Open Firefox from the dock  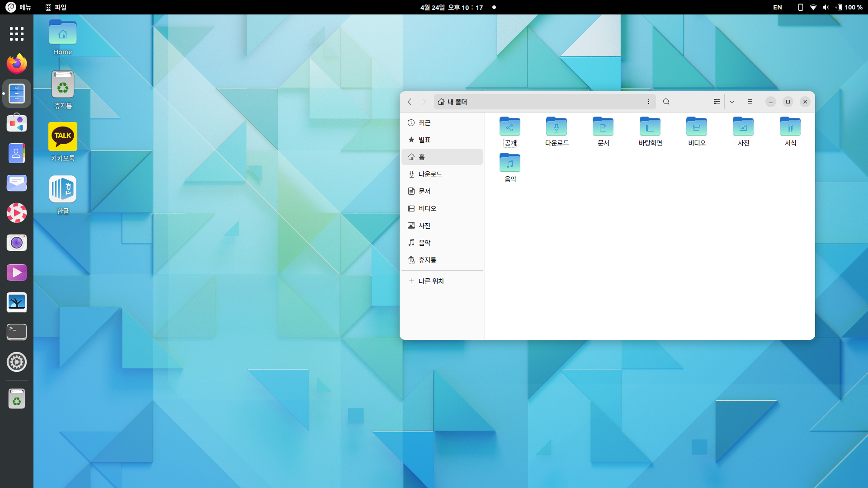click(17, 64)
